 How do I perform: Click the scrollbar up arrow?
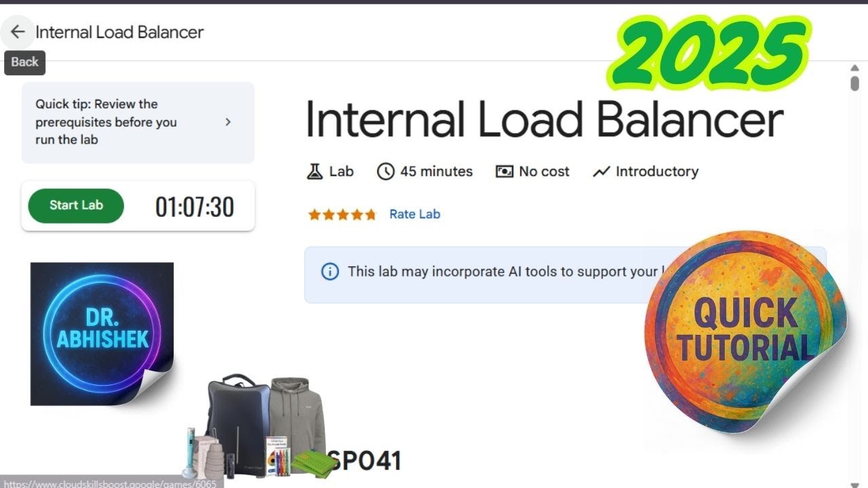coord(855,68)
